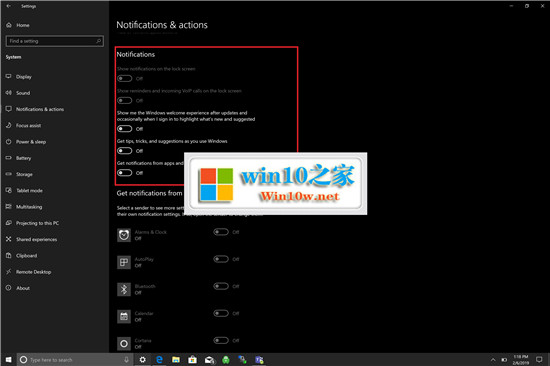Click the Cortana app icon
The width and height of the screenshot is (550, 366).
pos(124,344)
